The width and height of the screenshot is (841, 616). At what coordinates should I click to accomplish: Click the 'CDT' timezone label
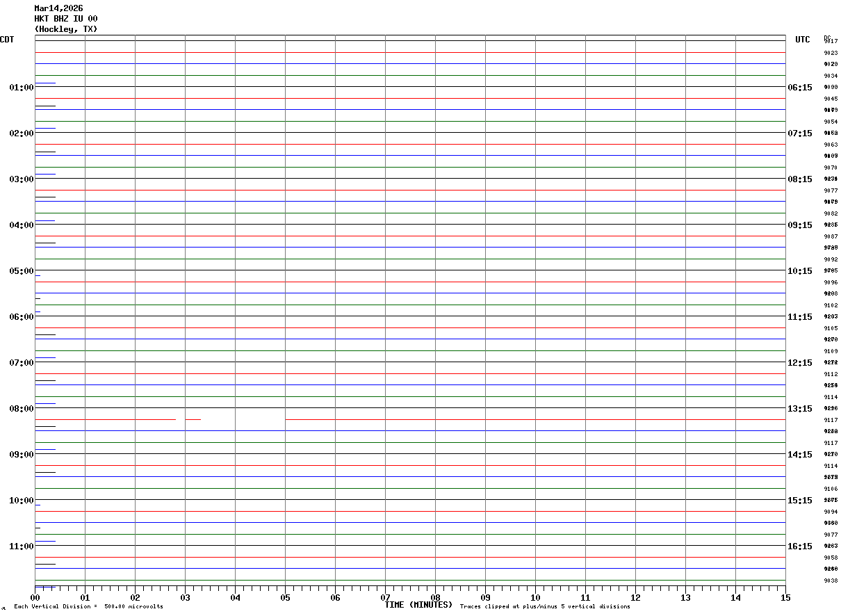[x=7, y=40]
